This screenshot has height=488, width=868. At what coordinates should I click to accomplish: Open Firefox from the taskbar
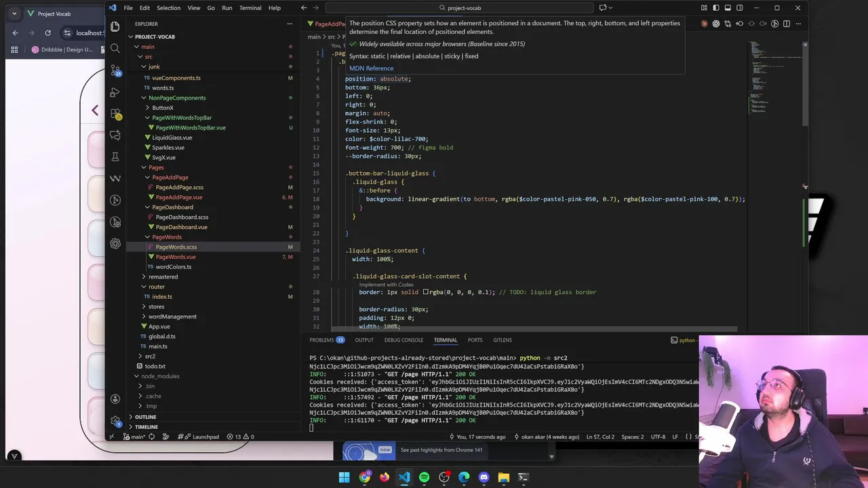click(x=384, y=477)
